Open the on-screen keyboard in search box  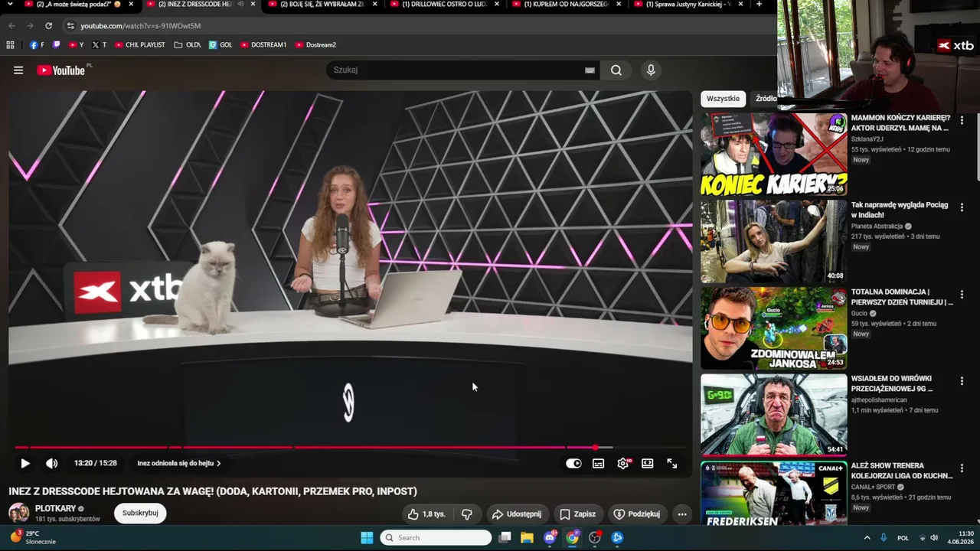pos(590,70)
